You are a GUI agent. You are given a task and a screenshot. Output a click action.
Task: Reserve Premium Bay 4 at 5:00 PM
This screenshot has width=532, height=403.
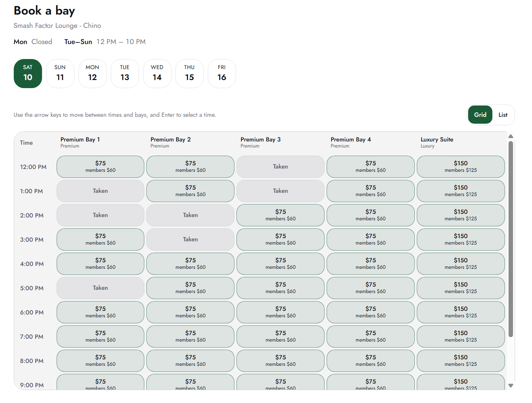click(371, 288)
